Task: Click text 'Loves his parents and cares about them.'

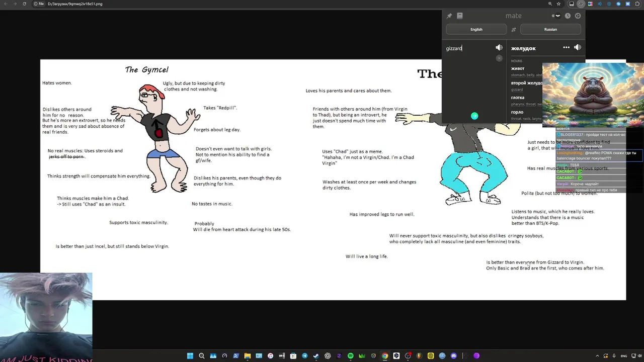Action: (349, 91)
